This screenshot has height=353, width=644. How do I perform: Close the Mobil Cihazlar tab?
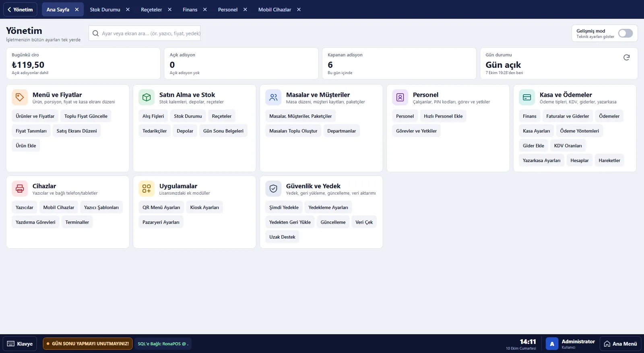(x=299, y=10)
